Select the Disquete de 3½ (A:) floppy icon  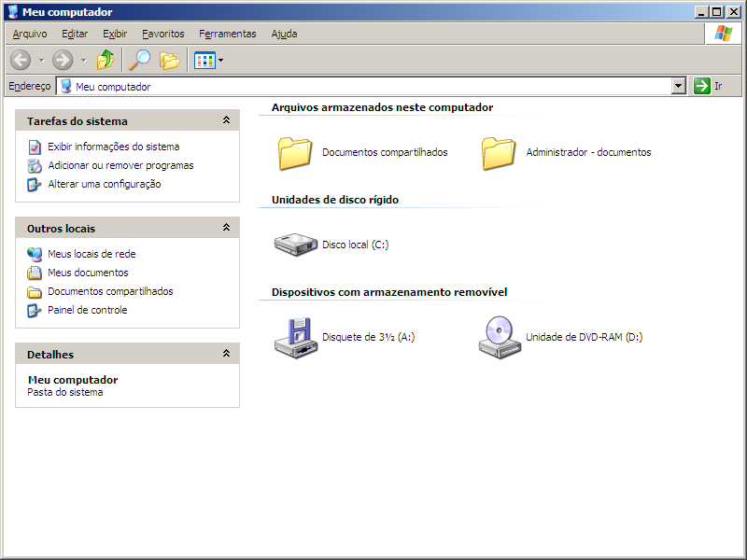click(x=296, y=338)
